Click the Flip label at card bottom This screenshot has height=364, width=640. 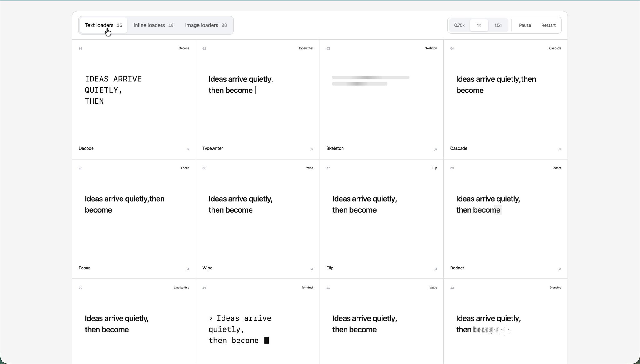click(330, 268)
